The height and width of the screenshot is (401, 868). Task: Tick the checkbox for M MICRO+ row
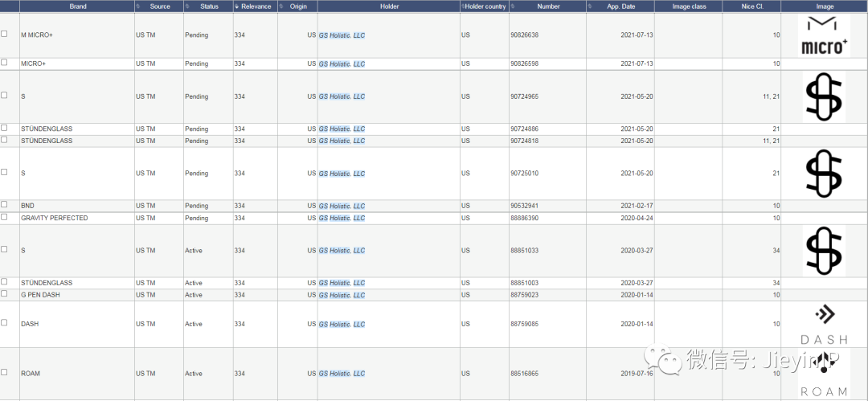click(x=5, y=34)
